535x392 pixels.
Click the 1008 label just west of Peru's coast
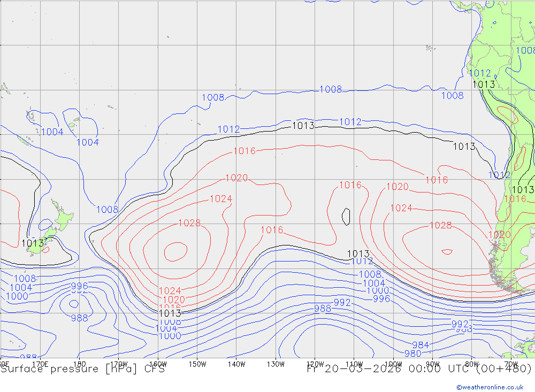(453, 96)
